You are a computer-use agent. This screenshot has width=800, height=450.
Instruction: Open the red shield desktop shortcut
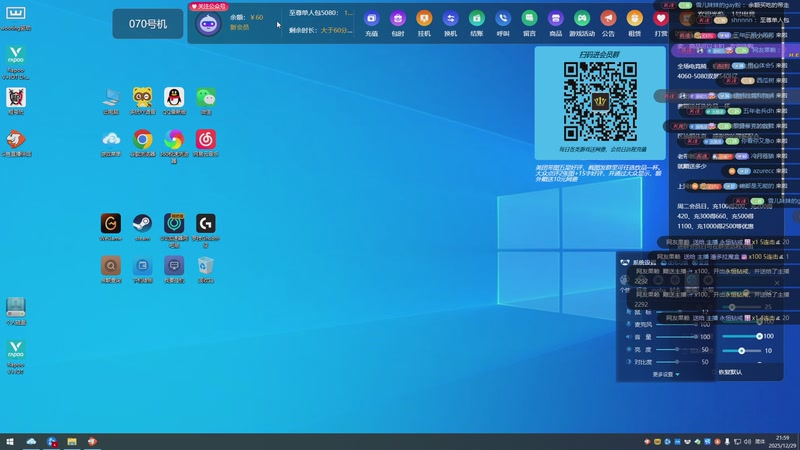click(x=16, y=97)
